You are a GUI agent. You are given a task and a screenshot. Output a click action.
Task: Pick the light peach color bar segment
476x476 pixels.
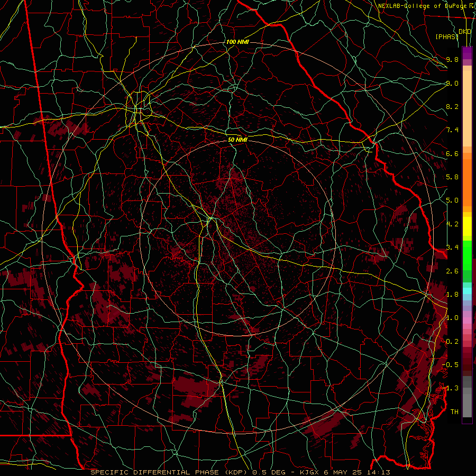click(467, 108)
